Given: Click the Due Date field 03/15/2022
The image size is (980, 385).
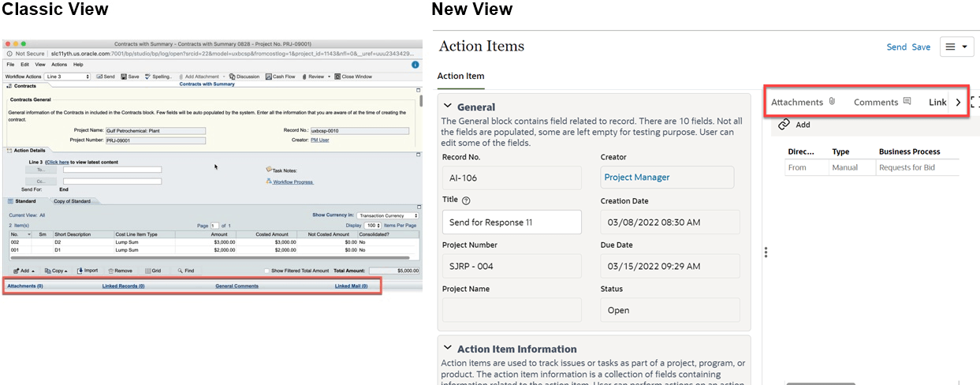Looking at the screenshot, I should click(x=670, y=266).
